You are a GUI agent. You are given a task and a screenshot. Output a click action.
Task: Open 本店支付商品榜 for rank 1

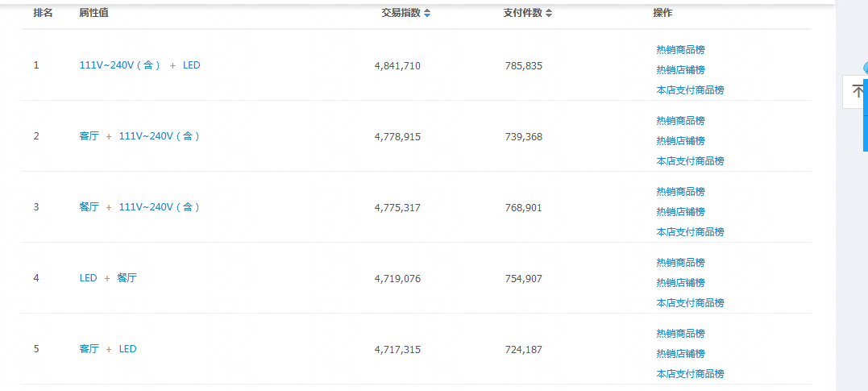coord(690,90)
